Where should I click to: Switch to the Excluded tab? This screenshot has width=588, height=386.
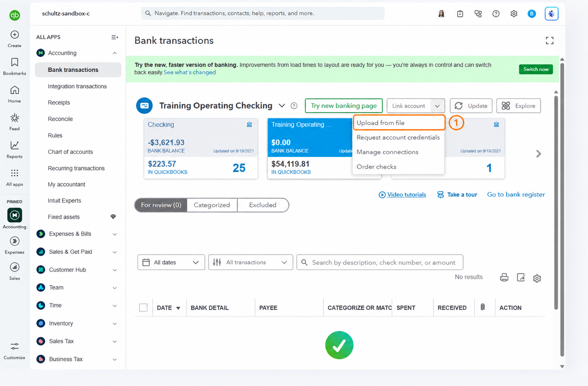[263, 205]
